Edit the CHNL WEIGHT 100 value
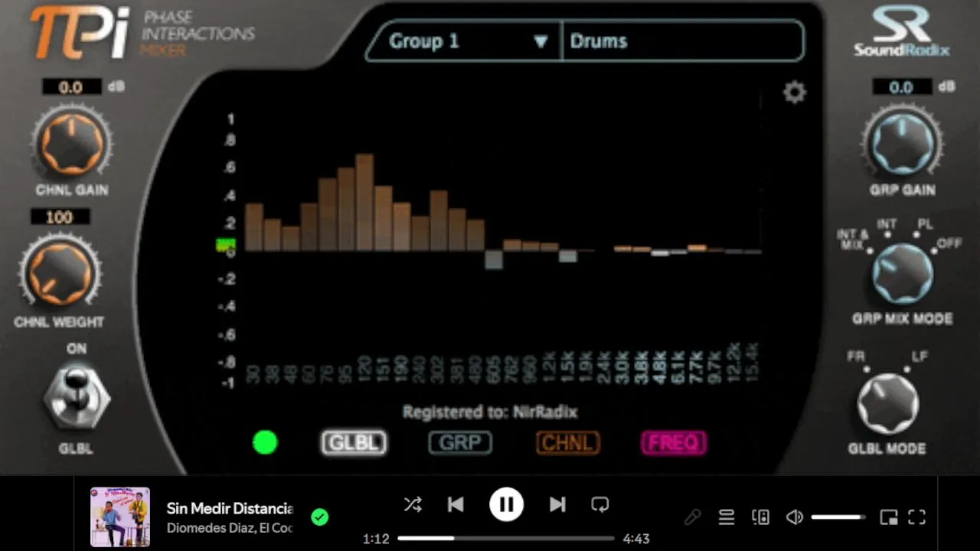 click(60, 217)
